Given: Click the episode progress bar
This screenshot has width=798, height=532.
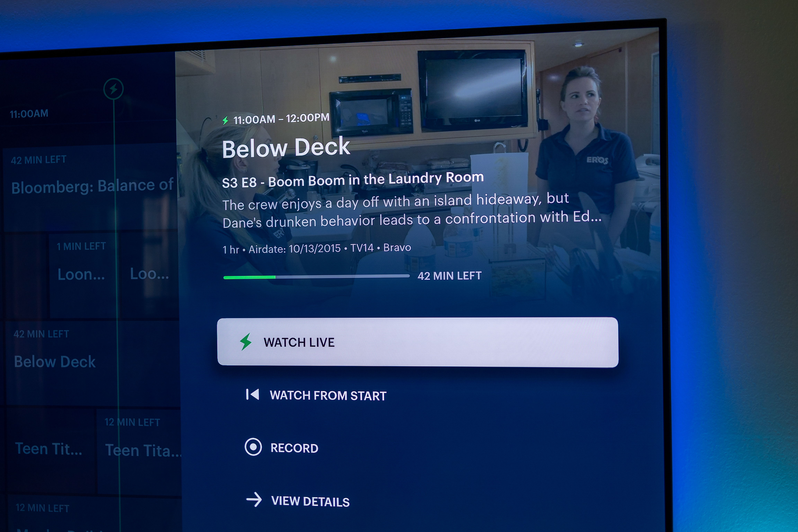Looking at the screenshot, I should [316, 277].
